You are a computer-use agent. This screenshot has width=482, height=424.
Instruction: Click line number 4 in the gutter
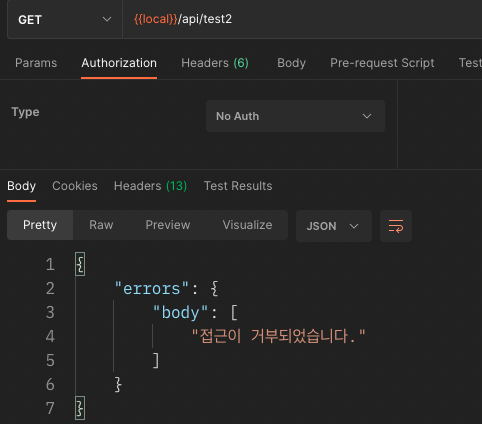[x=50, y=336]
